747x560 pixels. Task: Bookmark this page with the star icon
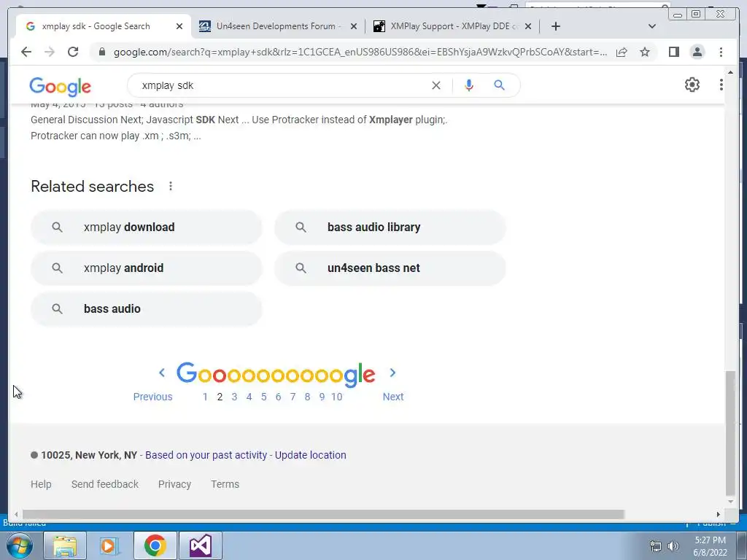click(645, 52)
